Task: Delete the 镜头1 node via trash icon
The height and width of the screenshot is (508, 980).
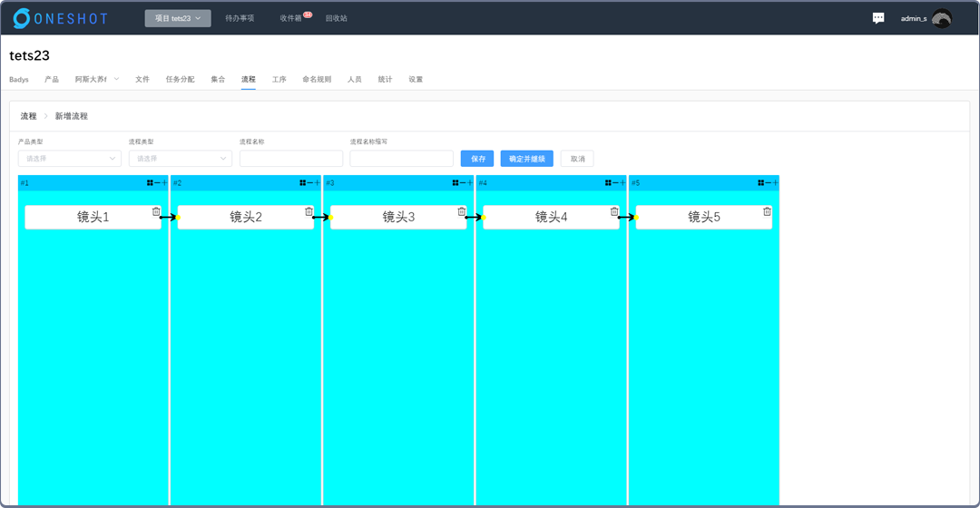Action: point(156,211)
